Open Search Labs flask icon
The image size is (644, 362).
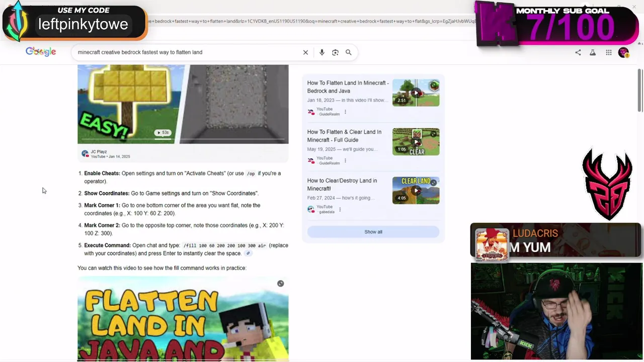[593, 52]
